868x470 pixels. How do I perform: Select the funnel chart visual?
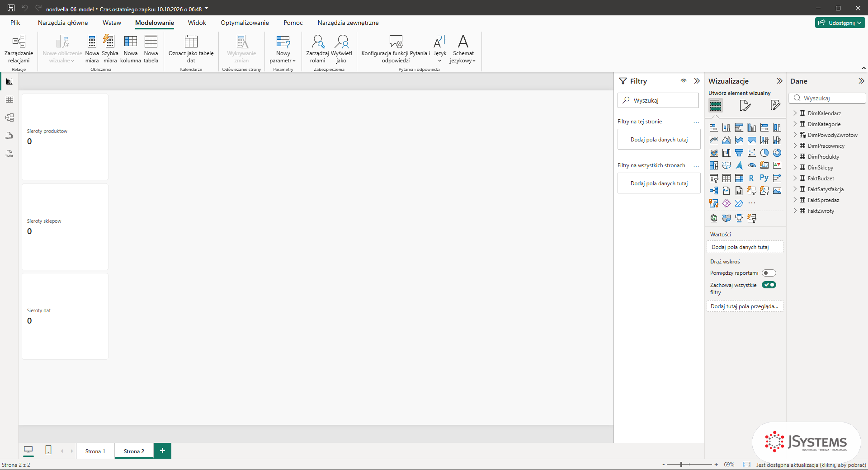click(739, 153)
